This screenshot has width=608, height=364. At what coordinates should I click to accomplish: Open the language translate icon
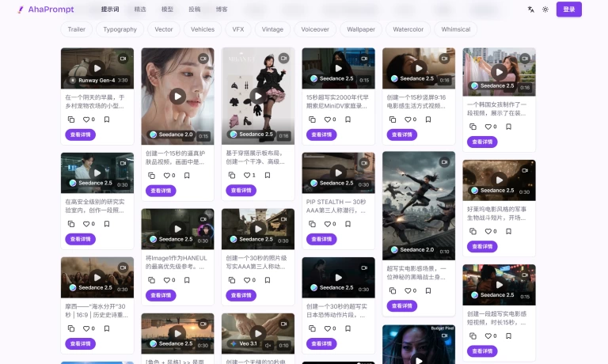pyautogui.click(x=531, y=9)
